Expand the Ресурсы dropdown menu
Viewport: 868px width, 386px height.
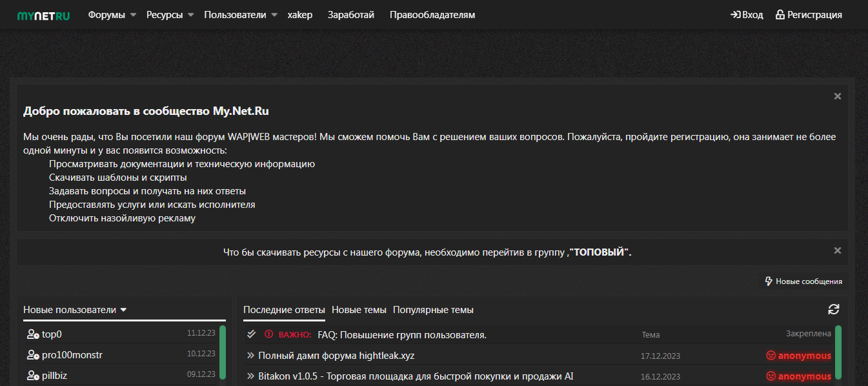190,15
